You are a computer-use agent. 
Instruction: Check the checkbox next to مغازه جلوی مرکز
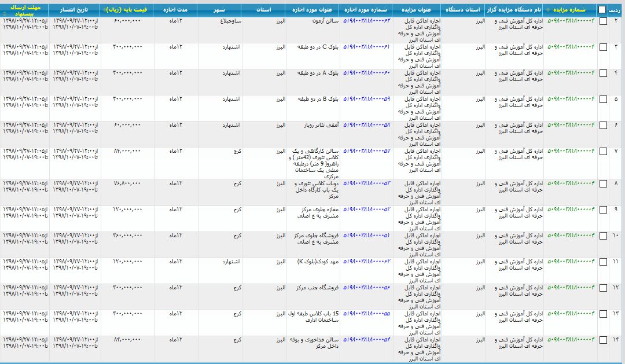(x=601, y=208)
